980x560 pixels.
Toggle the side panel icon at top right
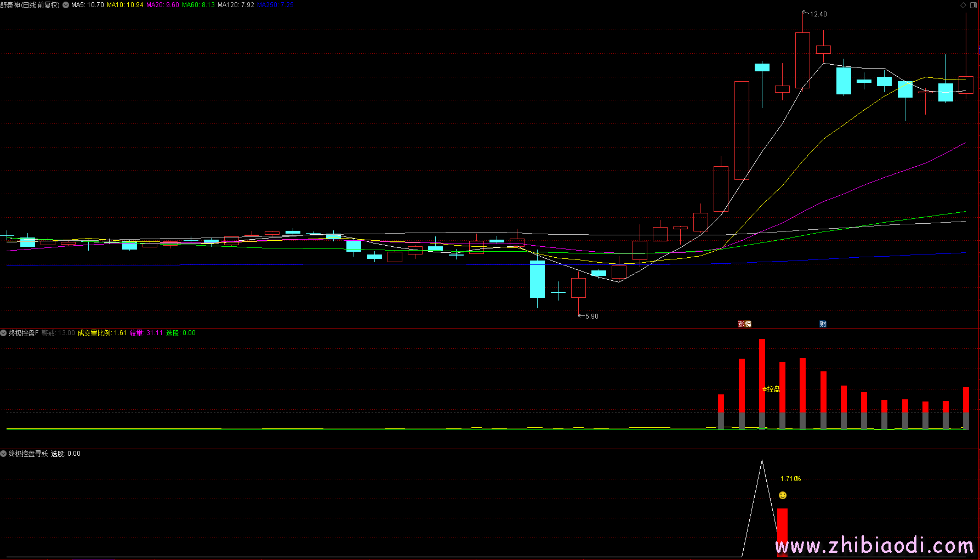point(974,5)
